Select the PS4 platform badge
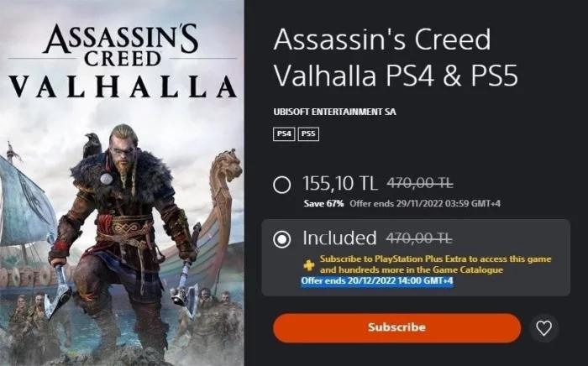 coord(284,134)
